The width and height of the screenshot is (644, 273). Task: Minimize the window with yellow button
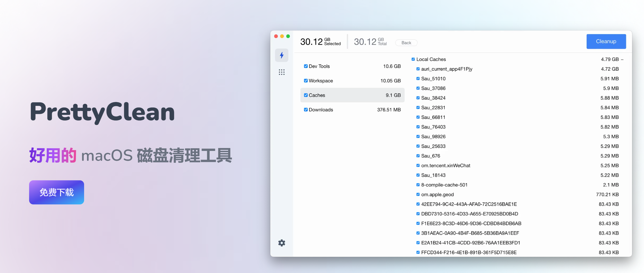tap(282, 36)
